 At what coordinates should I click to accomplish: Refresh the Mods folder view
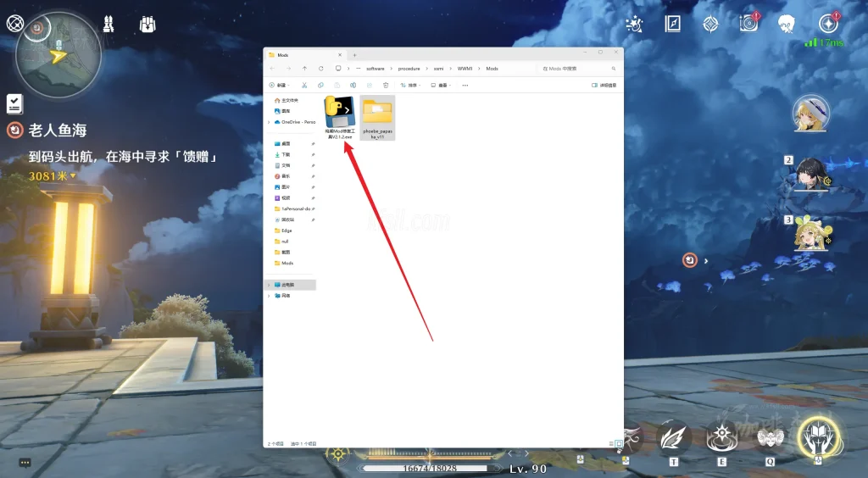click(x=321, y=69)
